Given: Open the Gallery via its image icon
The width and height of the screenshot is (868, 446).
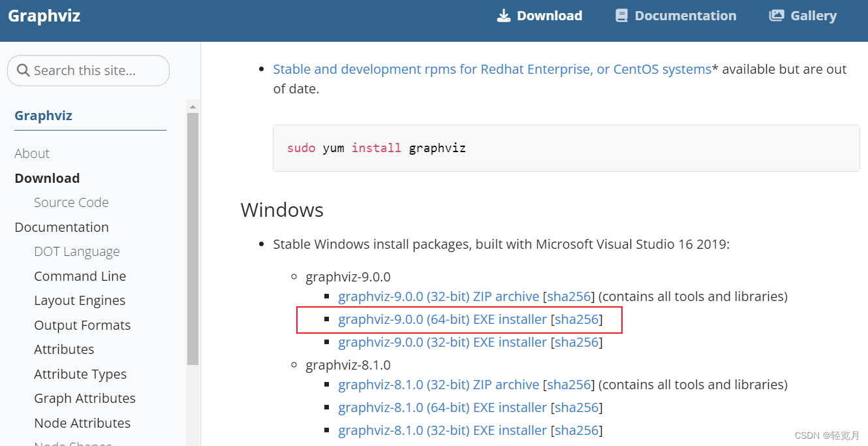Looking at the screenshot, I should click(777, 15).
